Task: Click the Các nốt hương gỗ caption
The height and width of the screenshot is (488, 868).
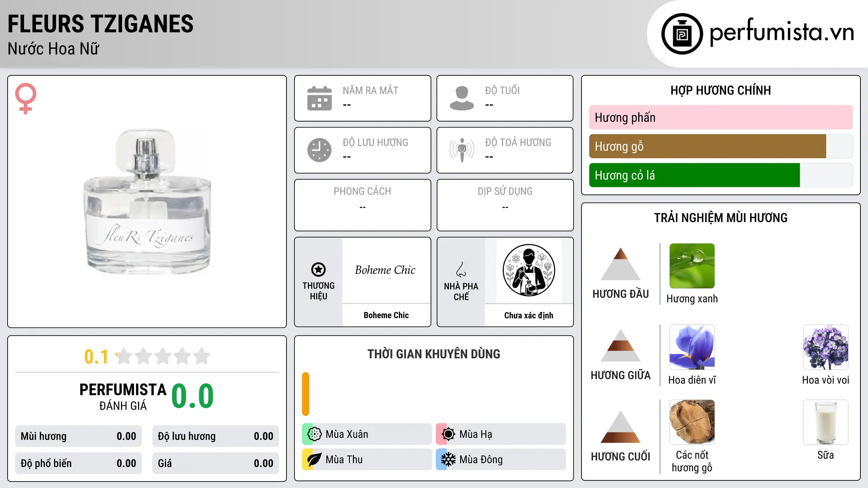Action: pyautogui.click(x=692, y=461)
